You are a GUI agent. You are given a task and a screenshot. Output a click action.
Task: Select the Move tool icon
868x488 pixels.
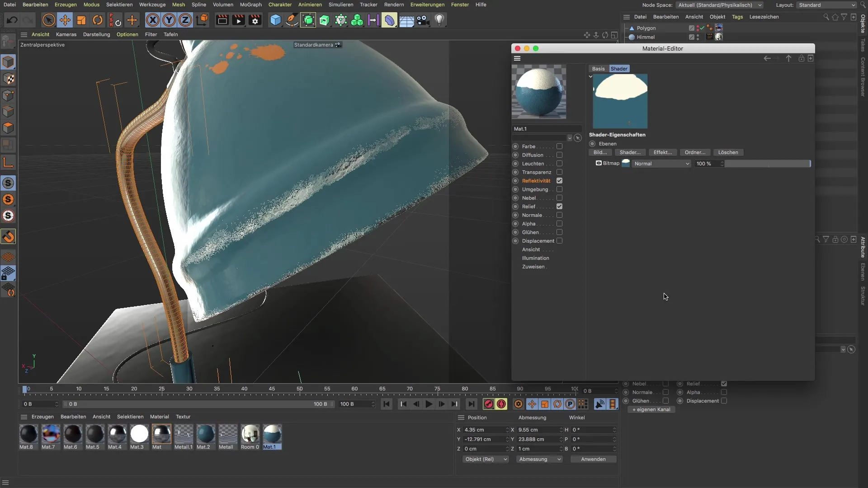click(x=65, y=20)
